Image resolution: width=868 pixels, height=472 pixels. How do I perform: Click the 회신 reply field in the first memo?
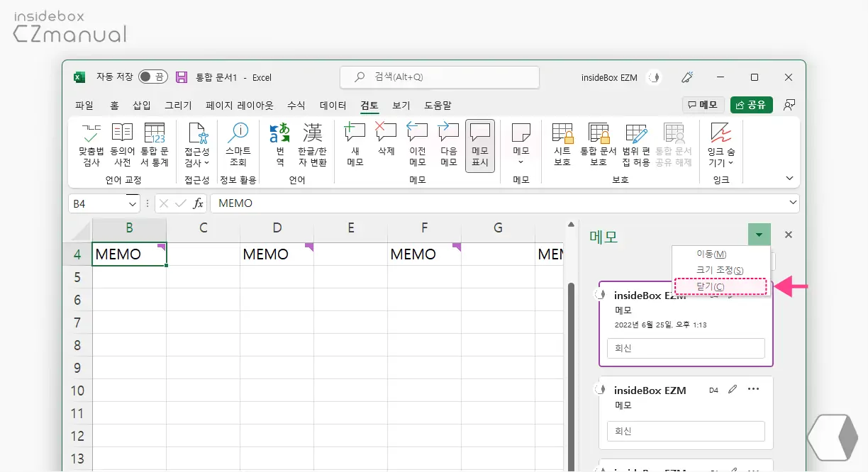click(686, 348)
